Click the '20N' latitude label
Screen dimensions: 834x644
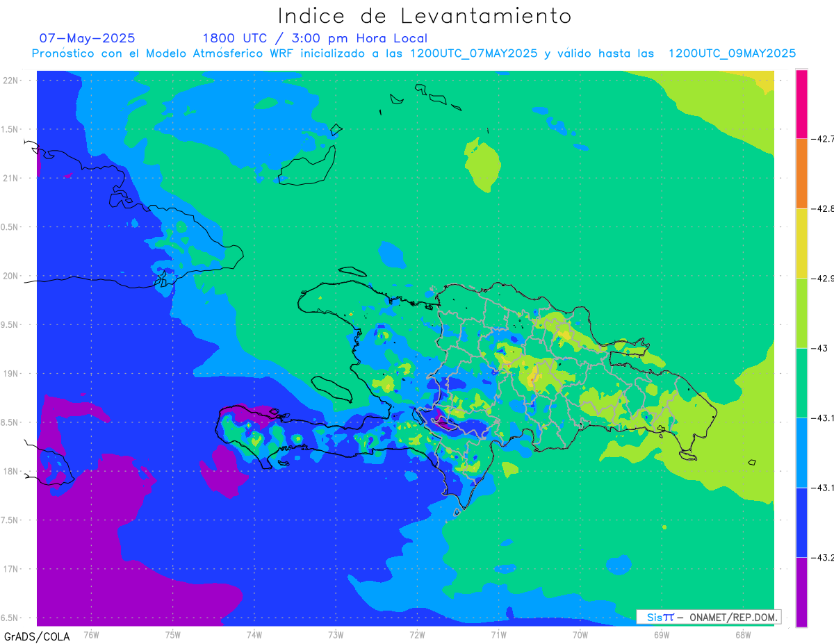(x=10, y=276)
